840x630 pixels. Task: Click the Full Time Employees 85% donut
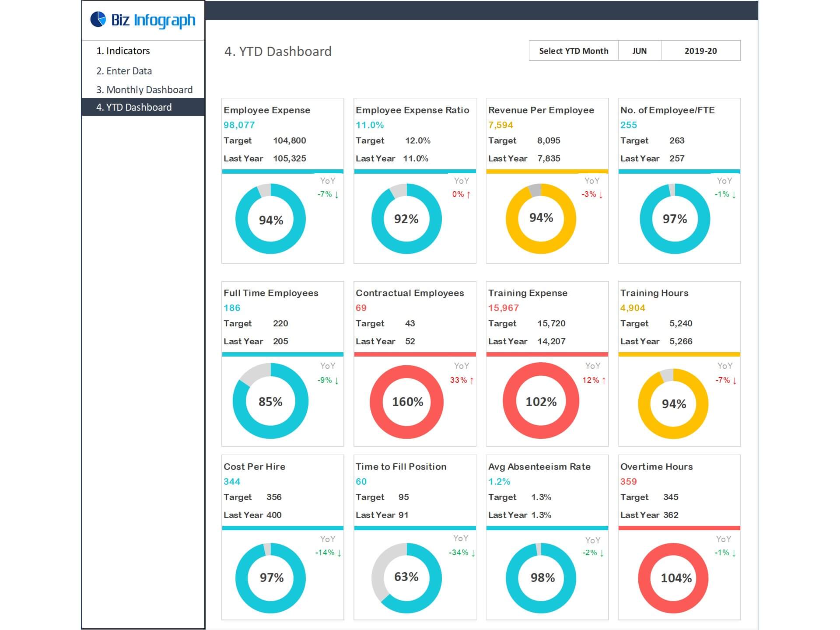(x=270, y=401)
